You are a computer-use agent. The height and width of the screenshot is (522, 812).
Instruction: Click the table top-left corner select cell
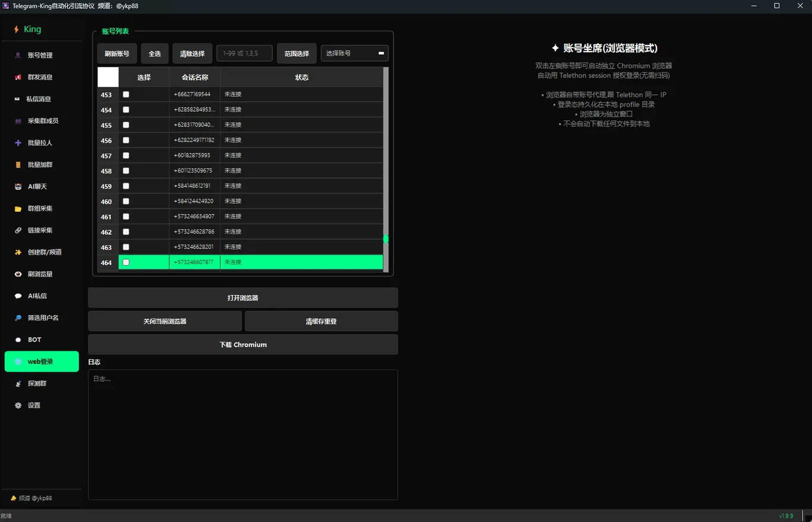coord(108,77)
